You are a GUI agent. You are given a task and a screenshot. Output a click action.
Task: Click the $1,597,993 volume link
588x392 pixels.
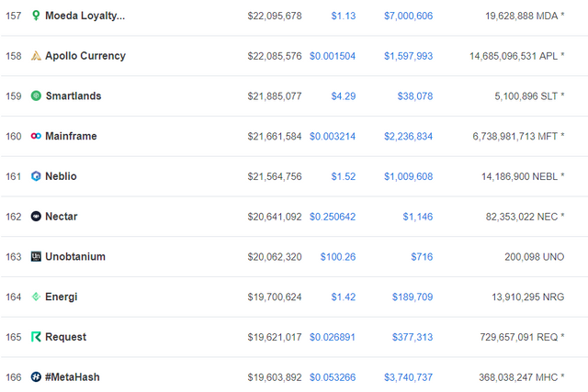coord(408,56)
